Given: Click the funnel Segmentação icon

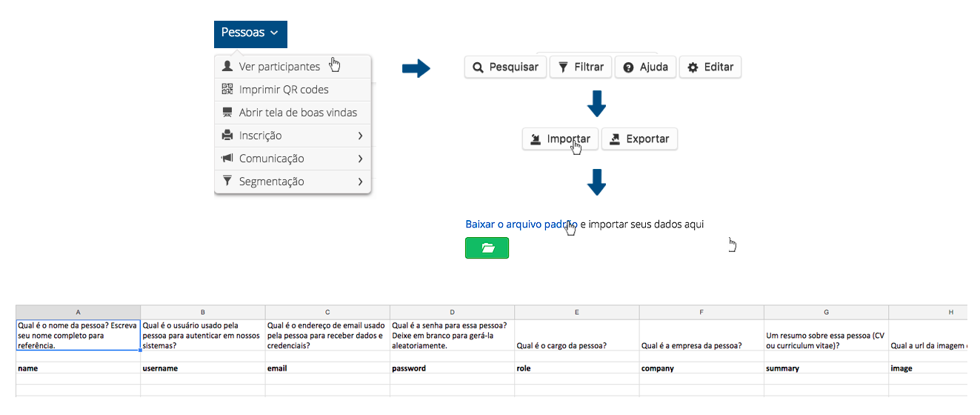Looking at the screenshot, I should [227, 182].
